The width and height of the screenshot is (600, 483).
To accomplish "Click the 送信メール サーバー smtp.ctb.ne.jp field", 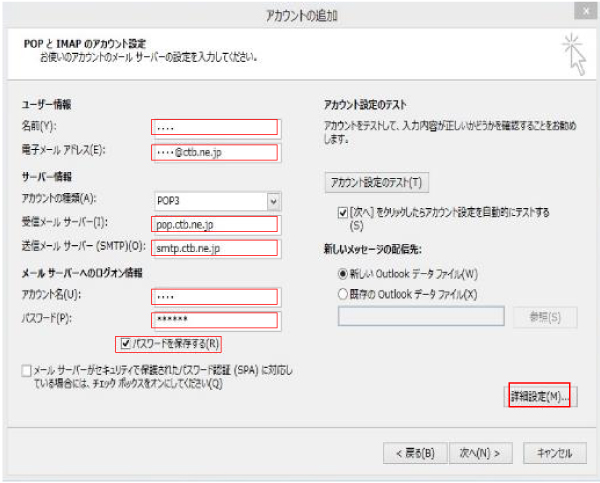I will (x=216, y=248).
